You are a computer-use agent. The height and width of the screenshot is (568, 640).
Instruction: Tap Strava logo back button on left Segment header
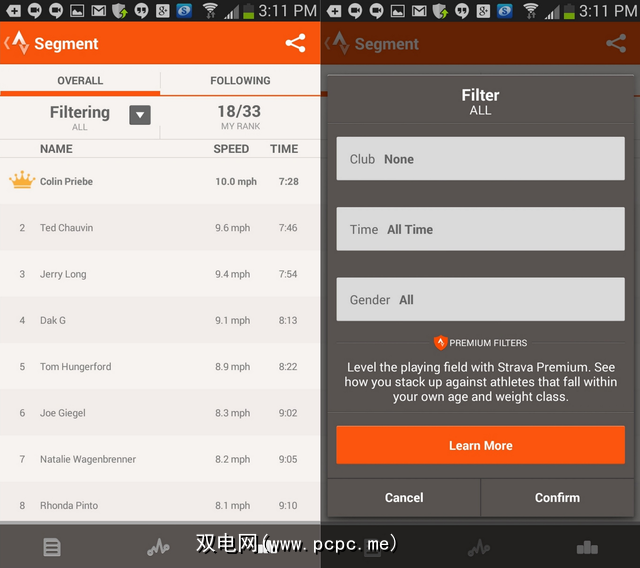click(x=17, y=43)
